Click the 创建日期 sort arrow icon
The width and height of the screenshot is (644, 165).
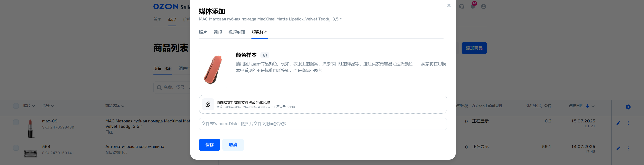pyautogui.click(x=587, y=106)
